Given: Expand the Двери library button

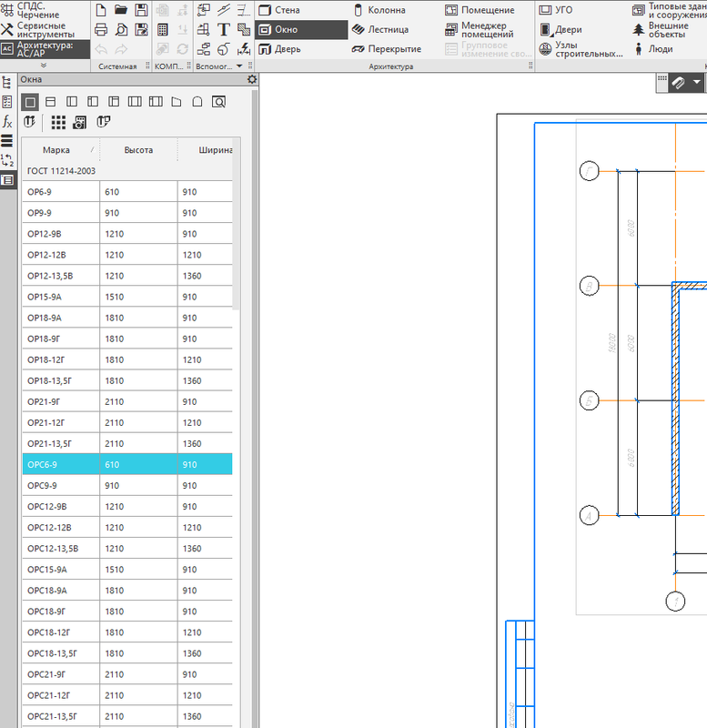Looking at the screenshot, I should click(x=561, y=30).
